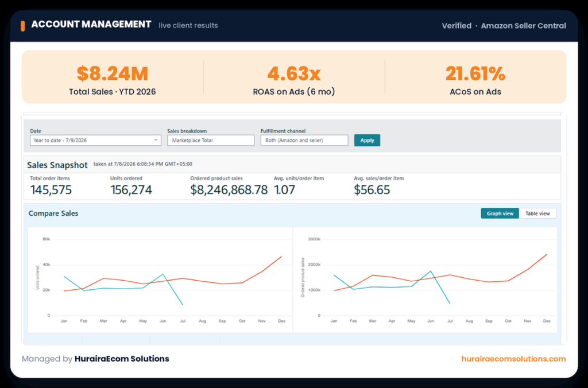
Task: Switch to Table view
Action: tap(537, 214)
